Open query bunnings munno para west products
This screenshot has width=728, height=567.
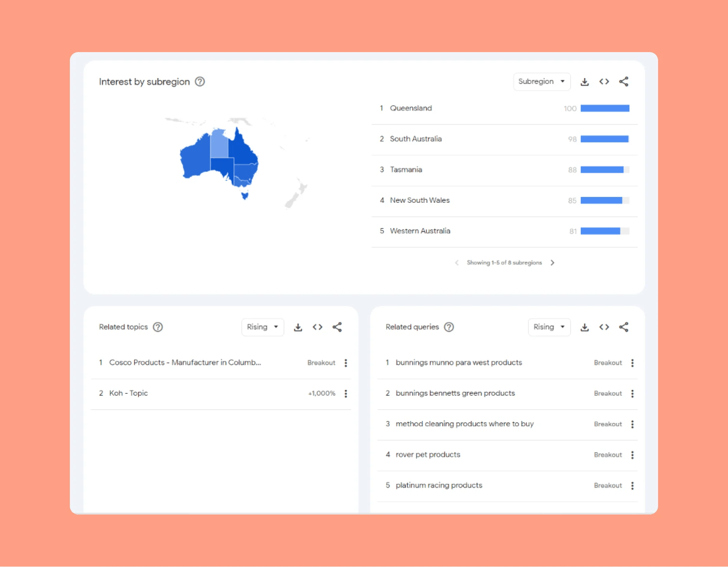(459, 363)
